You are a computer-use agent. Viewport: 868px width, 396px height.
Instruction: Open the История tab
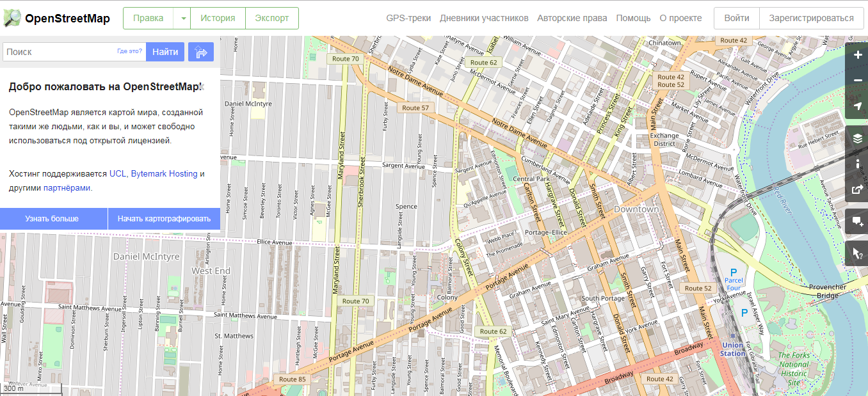[218, 19]
